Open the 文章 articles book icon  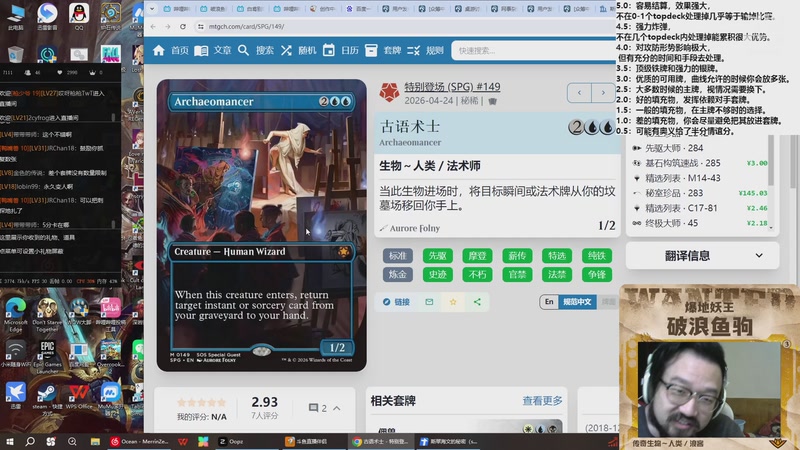point(201,51)
